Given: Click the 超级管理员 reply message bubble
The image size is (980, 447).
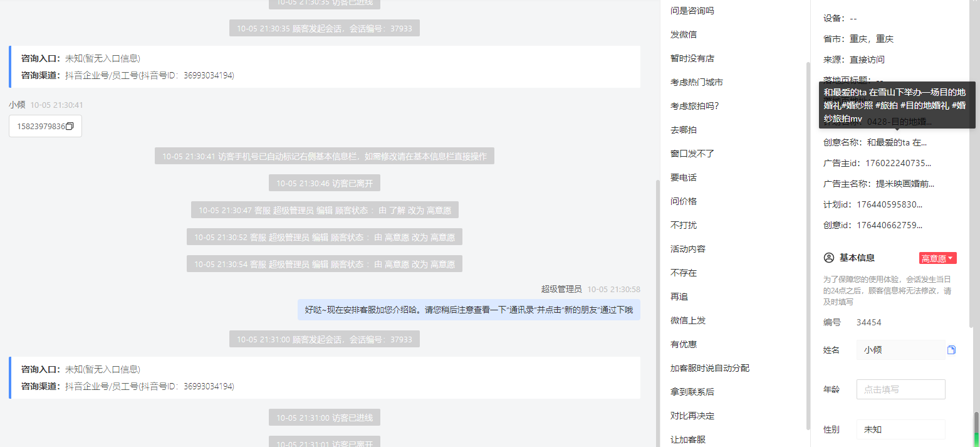Looking at the screenshot, I should click(469, 310).
